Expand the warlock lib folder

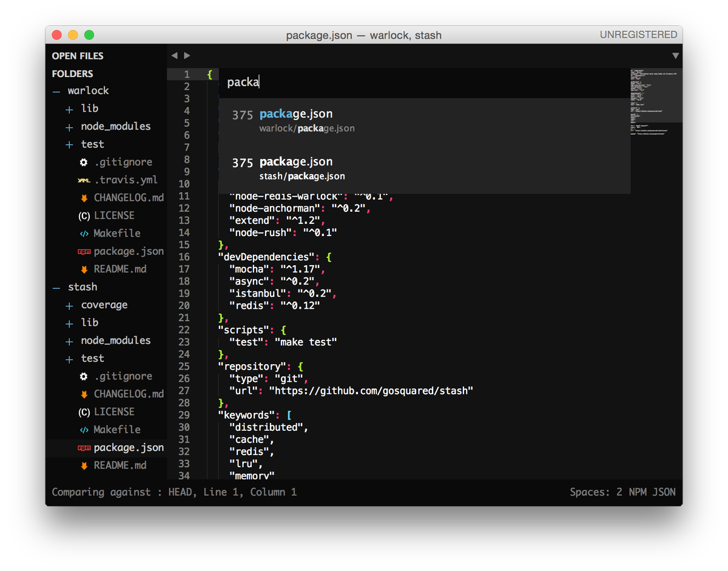click(69, 109)
